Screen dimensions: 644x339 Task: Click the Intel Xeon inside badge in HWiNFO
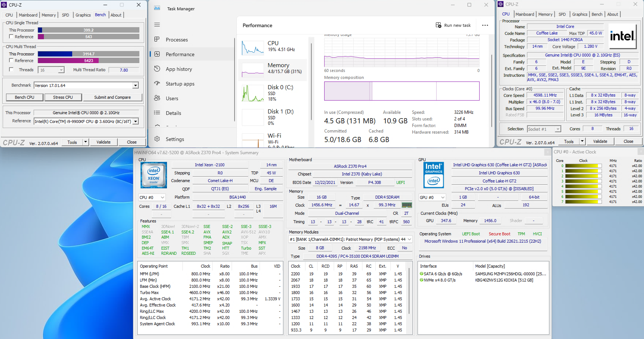tap(154, 175)
